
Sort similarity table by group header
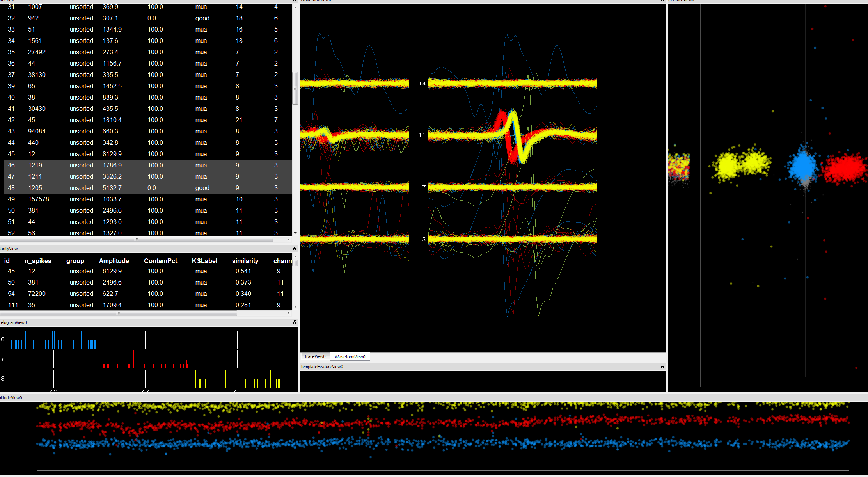click(x=75, y=261)
